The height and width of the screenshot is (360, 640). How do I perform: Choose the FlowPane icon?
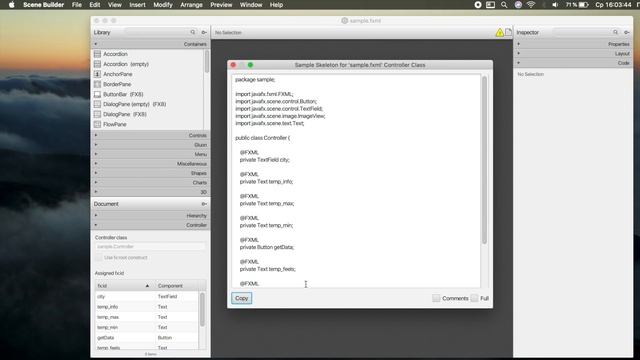97,124
